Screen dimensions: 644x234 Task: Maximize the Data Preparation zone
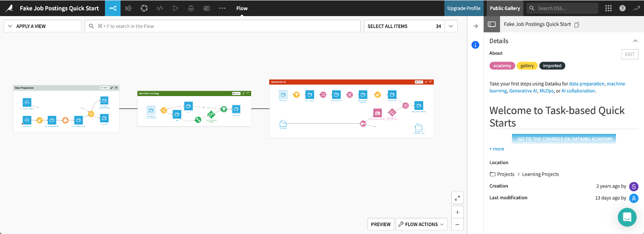tap(116, 88)
